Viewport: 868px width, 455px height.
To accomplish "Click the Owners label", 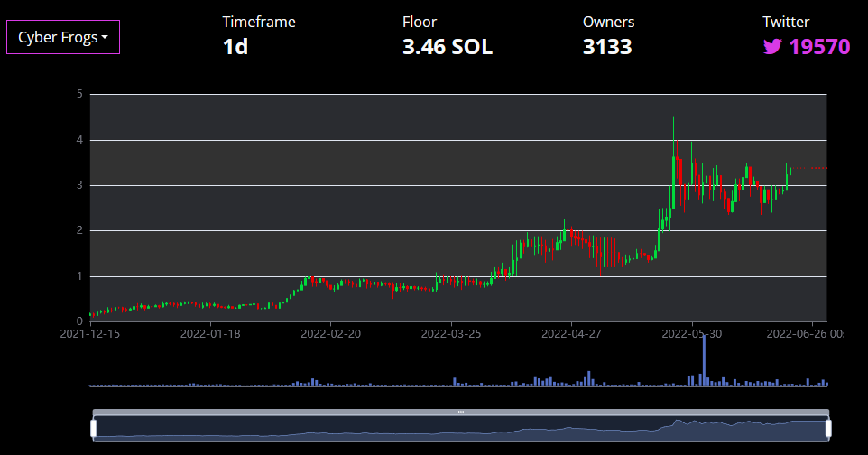I will coord(608,23).
